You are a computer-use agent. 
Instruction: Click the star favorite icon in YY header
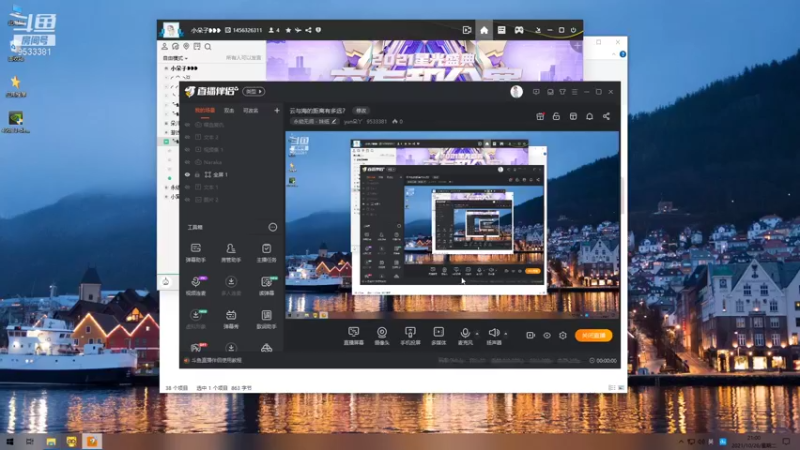pos(288,30)
